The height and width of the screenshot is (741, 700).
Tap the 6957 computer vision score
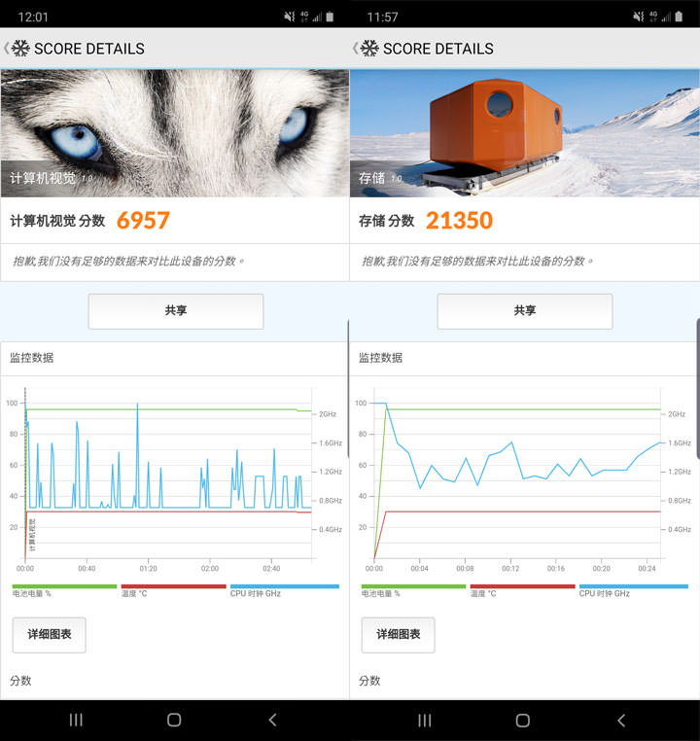pos(143,221)
